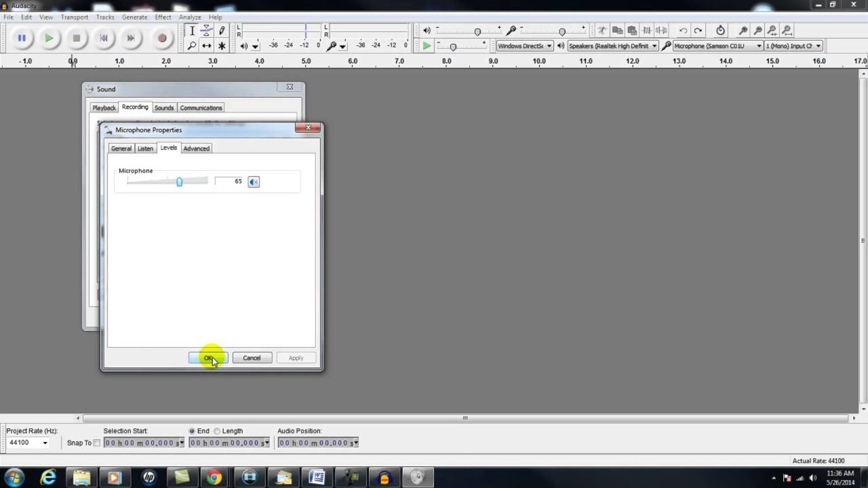Open the Effect menu
This screenshot has width=868, height=488.
(x=163, y=17)
